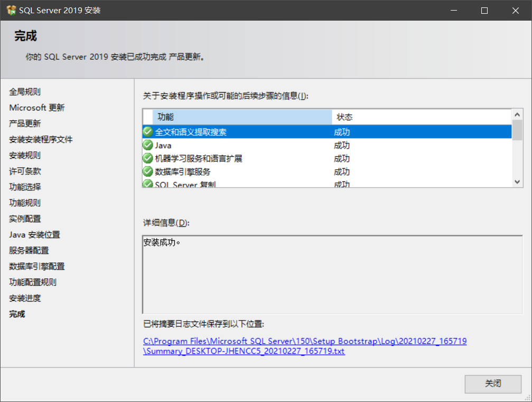The width and height of the screenshot is (532, 402).
Task: Click inside the 详细信息 text box
Action: click(x=332, y=275)
